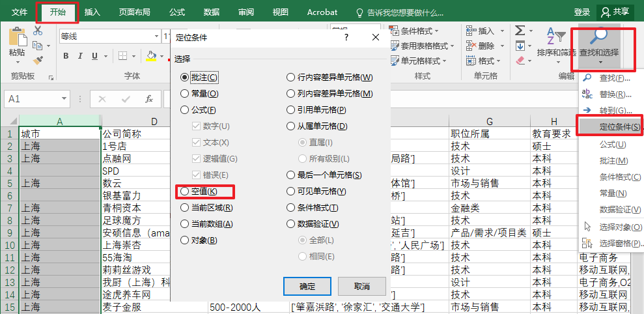The width and height of the screenshot is (644, 314).
Task: Click the 条件格式 icon
Action: point(394,31)
